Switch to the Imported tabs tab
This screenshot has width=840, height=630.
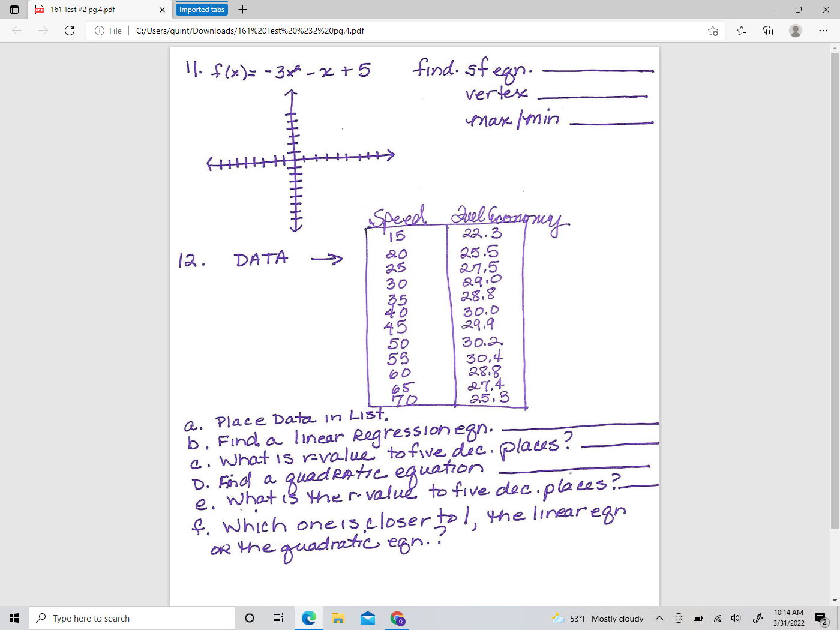point(201,9)
